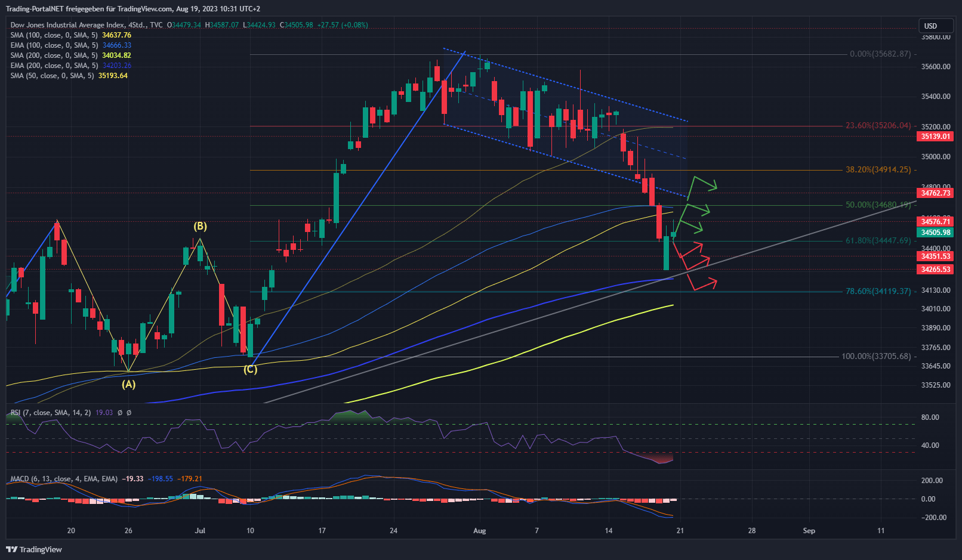Viewport: 962px width, 560px height.
Task: Click the 0.00%(35682.87) Fibonacci label
Action: click(880, 54)
